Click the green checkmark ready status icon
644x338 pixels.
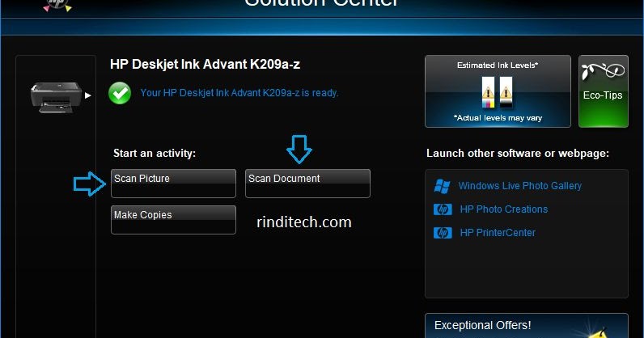(x=120, y=93)
